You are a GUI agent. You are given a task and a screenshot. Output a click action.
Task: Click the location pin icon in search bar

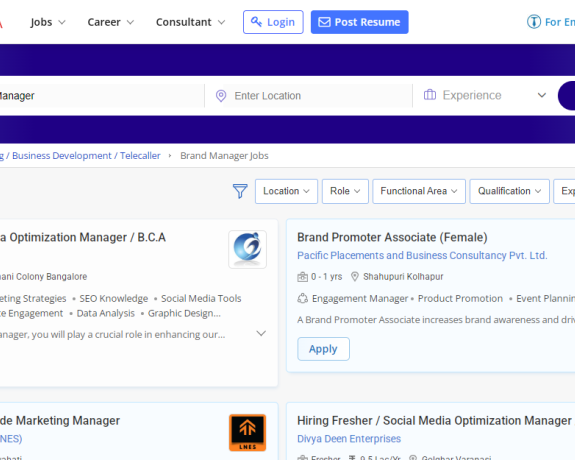coord(221,96)
